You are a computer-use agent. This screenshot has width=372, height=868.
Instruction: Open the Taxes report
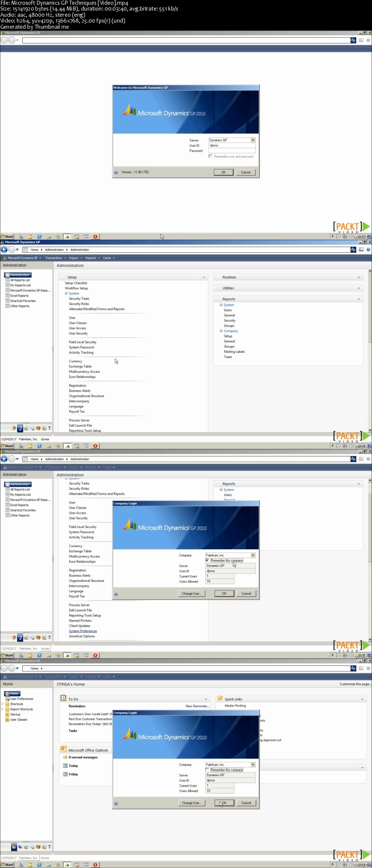click(x=228, y=357)
